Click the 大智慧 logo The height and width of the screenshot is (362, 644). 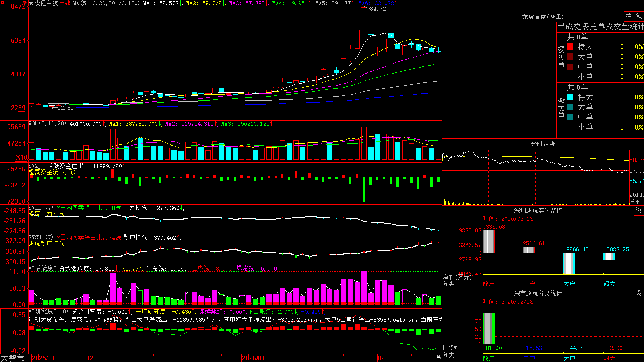click(12, 358)
